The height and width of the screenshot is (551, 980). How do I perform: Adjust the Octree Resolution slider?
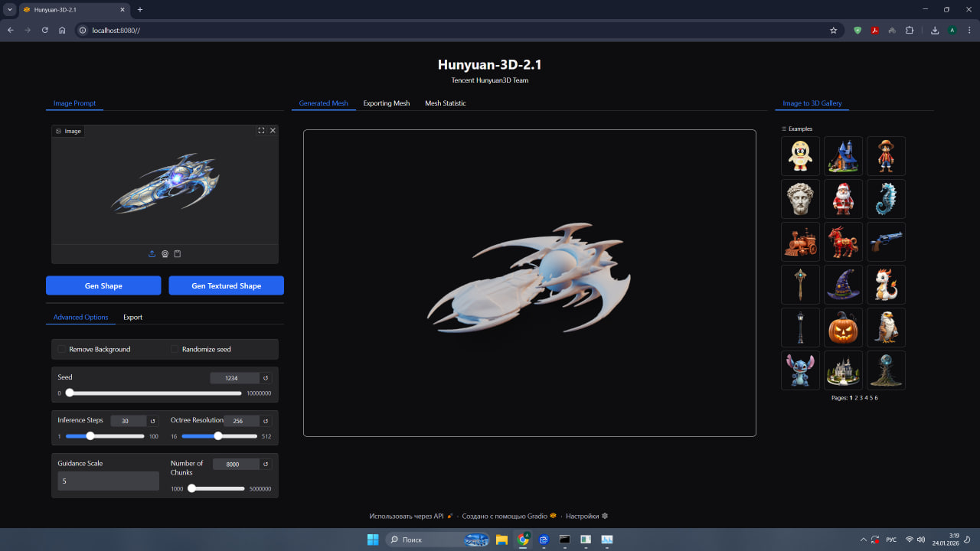[219, 436]
